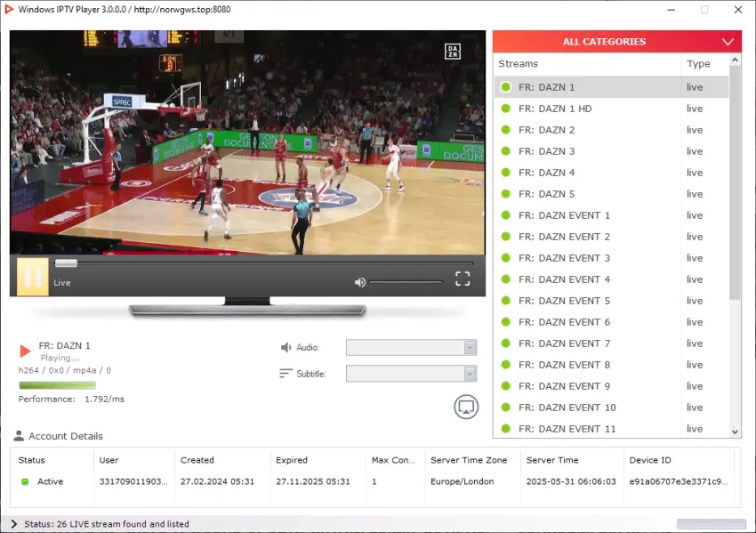Click the video seek bar handle
The height and width of the screenshot is (533, 756).
point(66,262)
